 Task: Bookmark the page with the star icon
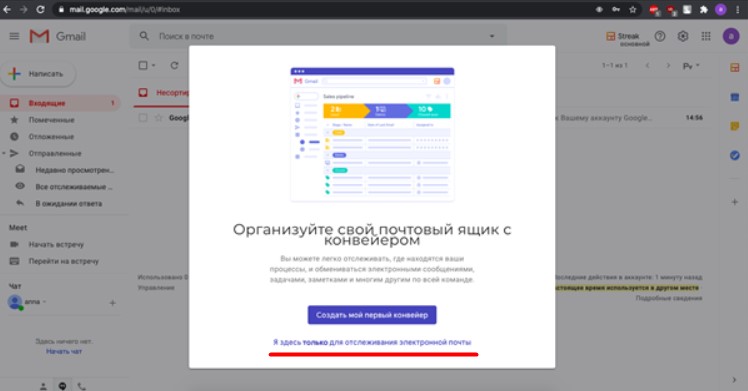[633, 10]
